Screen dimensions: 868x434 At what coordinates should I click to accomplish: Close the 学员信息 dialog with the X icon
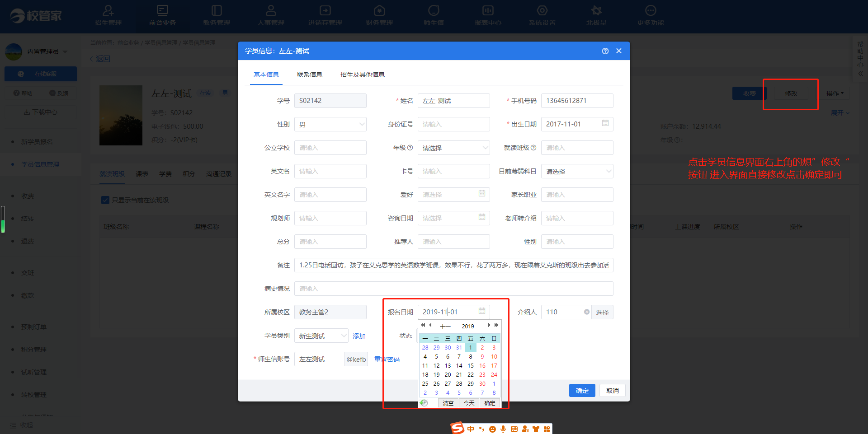619,51
